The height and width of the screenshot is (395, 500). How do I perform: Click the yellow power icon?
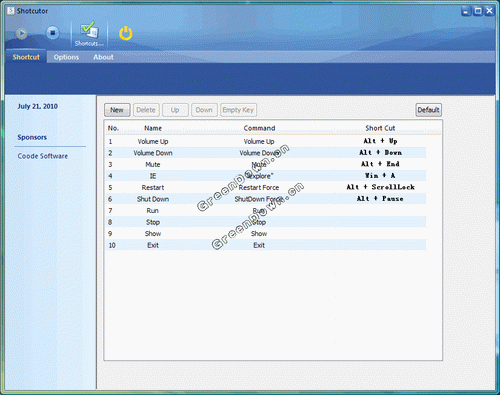126,33
